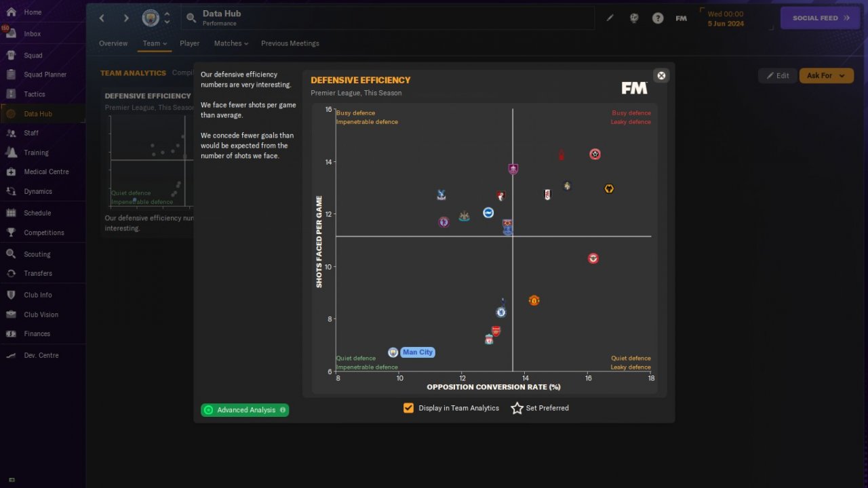This screenshot has height=488, width=868.
Task: Select the Brighton badge on the chart
Action: pos(488,213)
